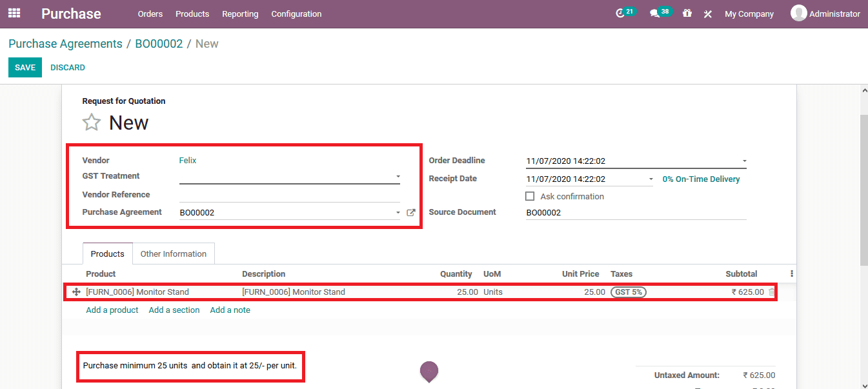Open the Reporting menu
Screen dimensions: 868x389
pyautogui.click(x=240, y=14)
